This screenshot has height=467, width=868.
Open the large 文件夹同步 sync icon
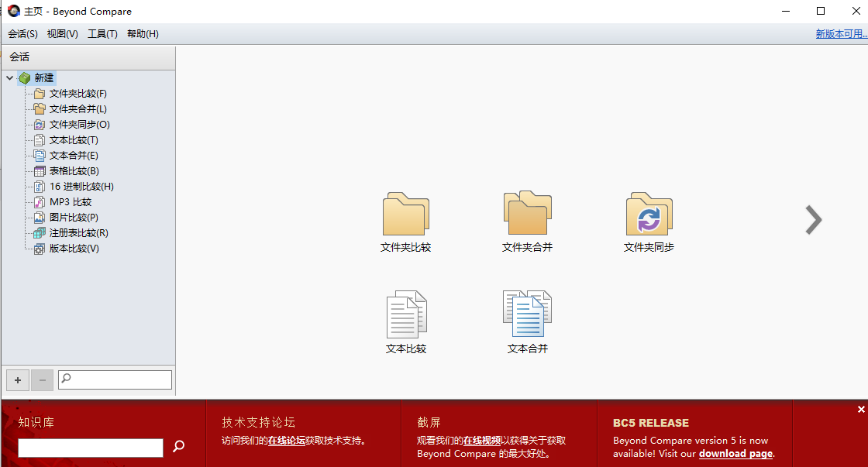[649, 214]
